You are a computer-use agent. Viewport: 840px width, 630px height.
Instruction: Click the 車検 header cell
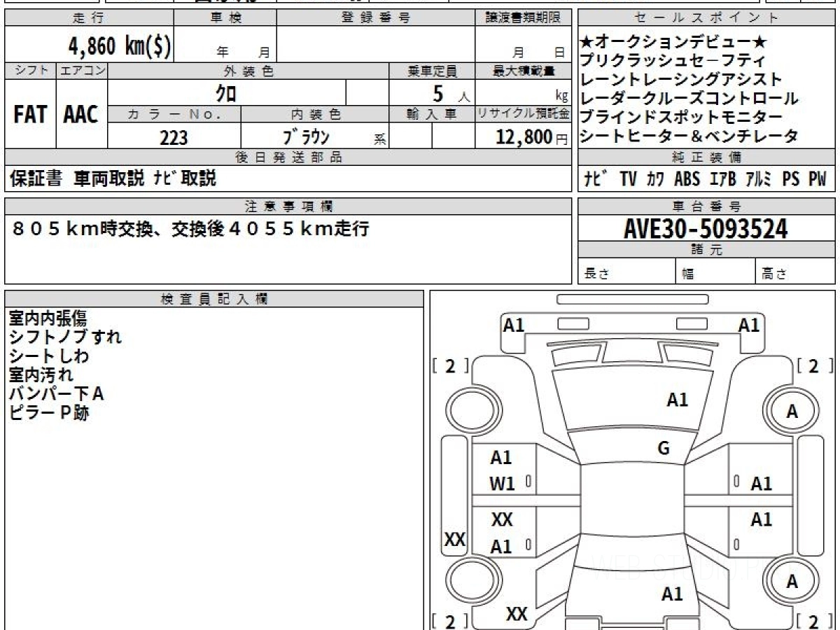(225, 18)
